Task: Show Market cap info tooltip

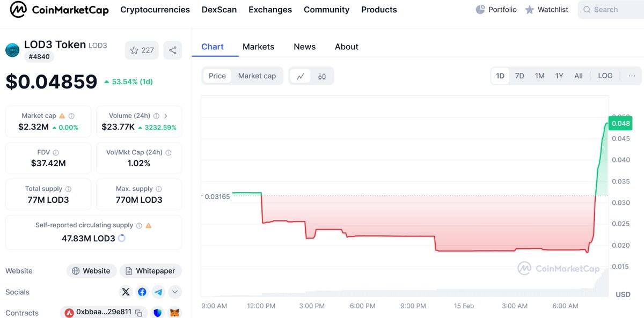Action: [71, 116]
